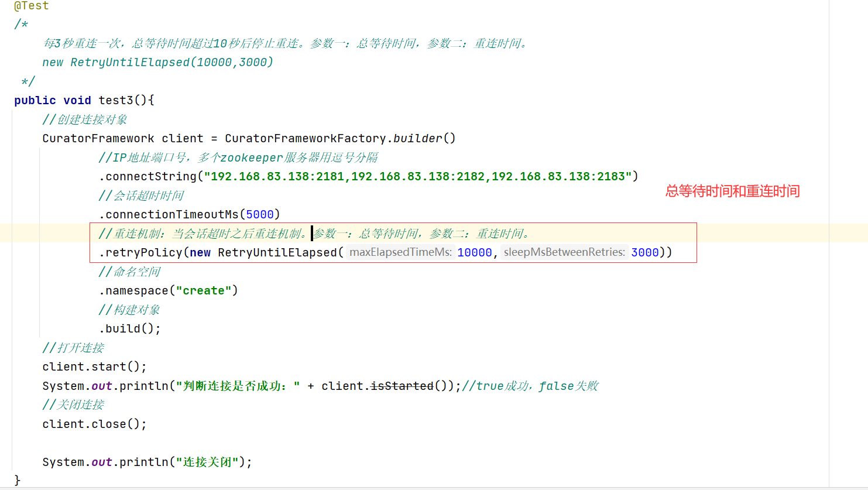
Task: Click the "public" keyword of test3
Action: tap(35, 100)
